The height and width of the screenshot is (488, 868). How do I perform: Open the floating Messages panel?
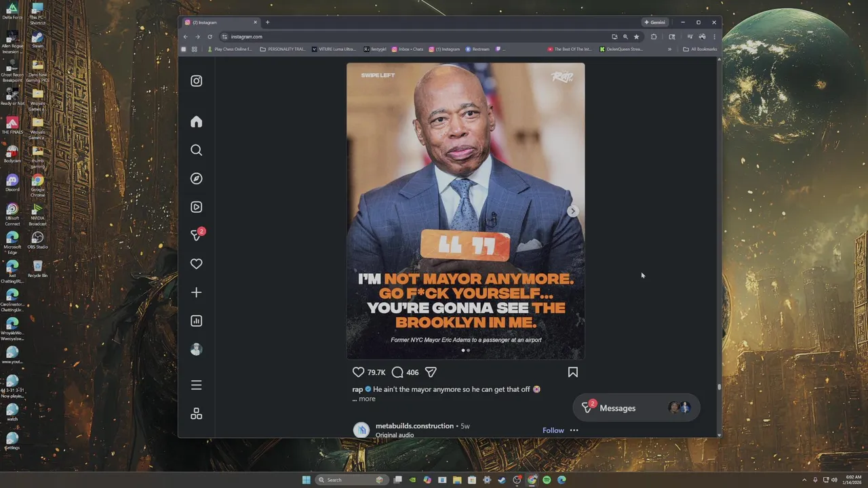coord(636,408)
